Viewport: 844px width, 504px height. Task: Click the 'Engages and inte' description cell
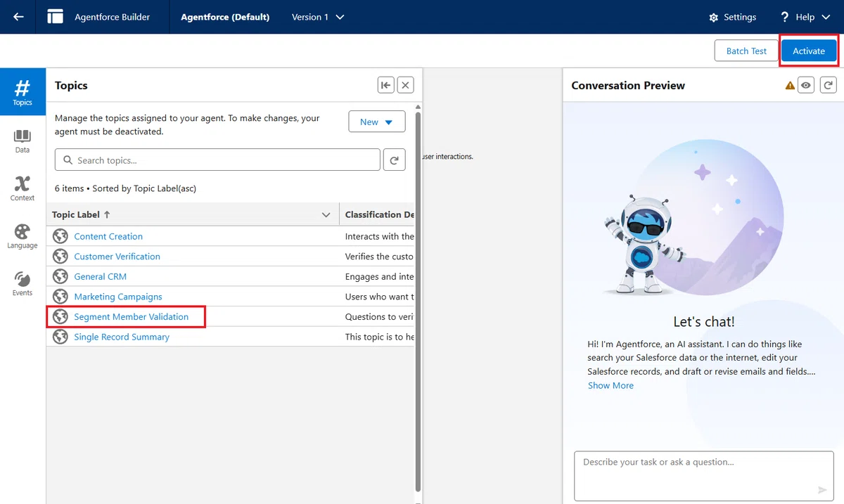[380, 276]
